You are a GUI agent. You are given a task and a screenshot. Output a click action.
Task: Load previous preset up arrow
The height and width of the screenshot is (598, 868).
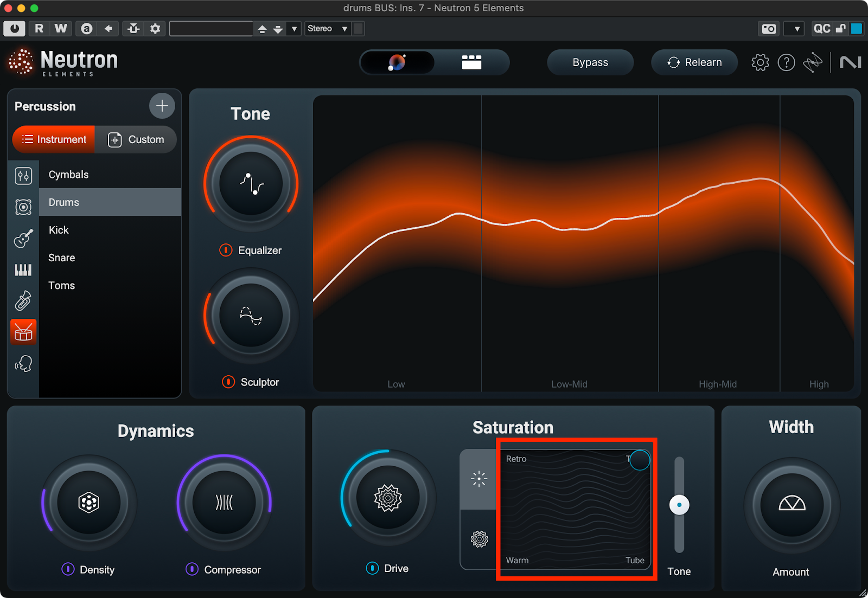262,29
